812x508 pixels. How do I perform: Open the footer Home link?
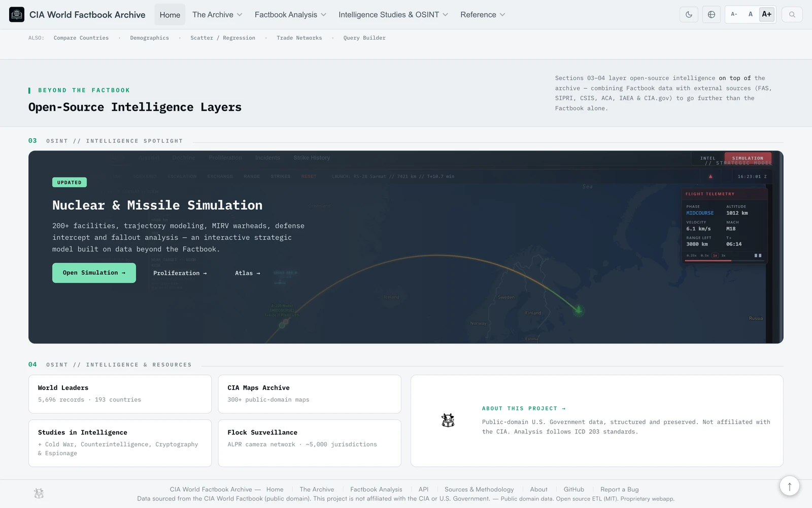[x=275, y=490]
